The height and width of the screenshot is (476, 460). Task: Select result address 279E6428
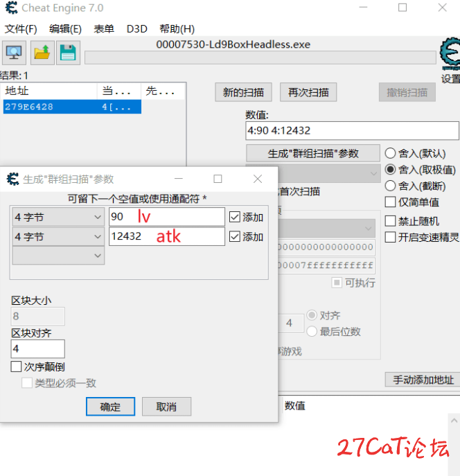pyautogui.click(x=72, y=107)
